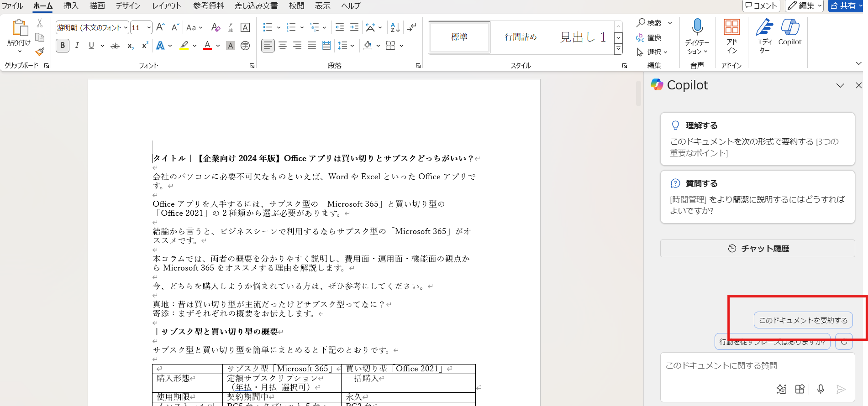Viewport: 868px width, 406px height.
Task: Toggle Underline formatting
Action: tap(91, 46)
